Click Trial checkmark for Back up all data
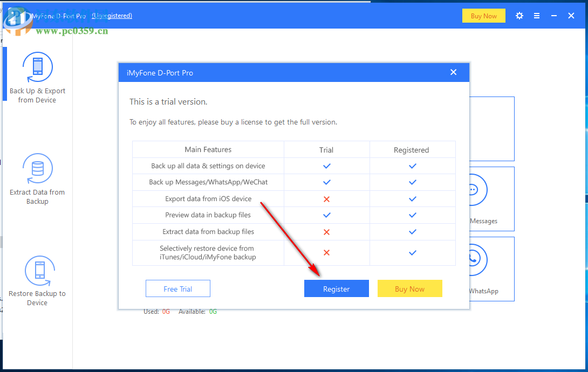 click(x=326, y=166)
